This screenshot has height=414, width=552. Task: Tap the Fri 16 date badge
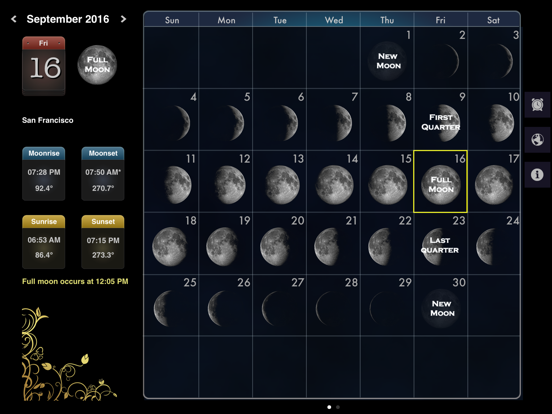point(44,66)
